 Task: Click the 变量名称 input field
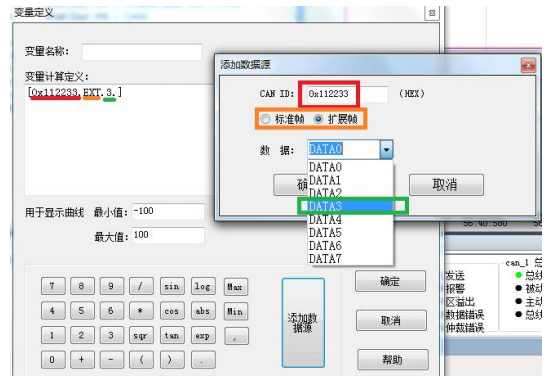[142, 52]
